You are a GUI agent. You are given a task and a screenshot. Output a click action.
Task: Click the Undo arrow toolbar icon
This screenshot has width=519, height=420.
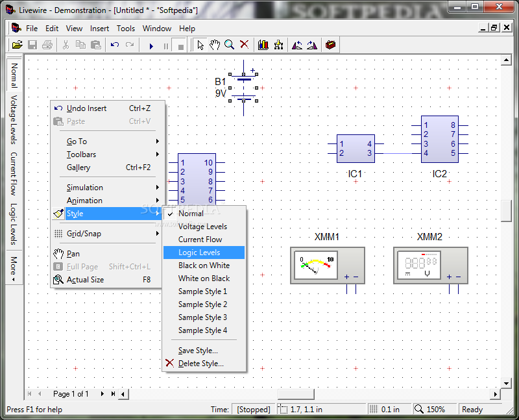pyautogui.click(x=115, y=45)
